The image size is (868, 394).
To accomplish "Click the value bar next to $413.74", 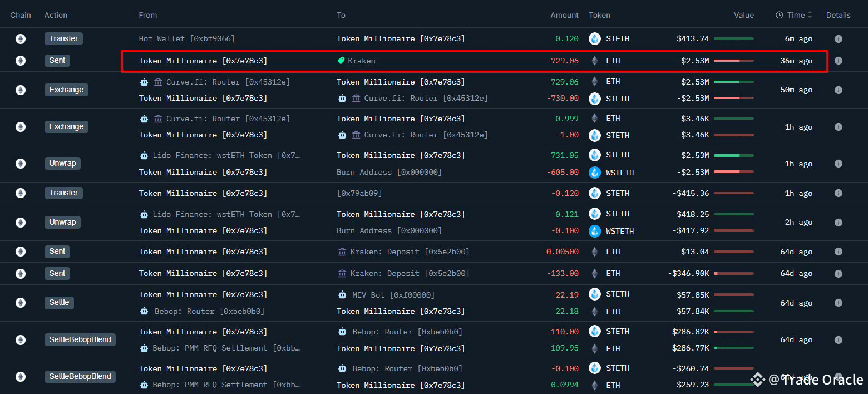I will [734, 39].
